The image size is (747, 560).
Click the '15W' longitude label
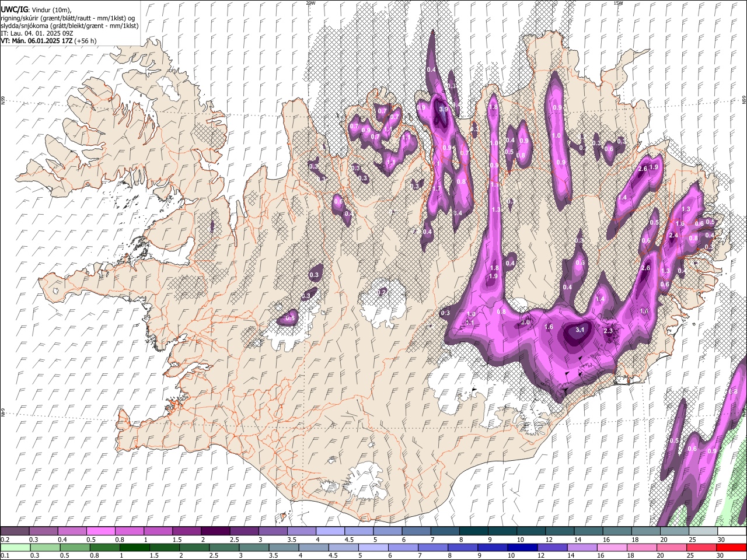click(x=618, y=3)
